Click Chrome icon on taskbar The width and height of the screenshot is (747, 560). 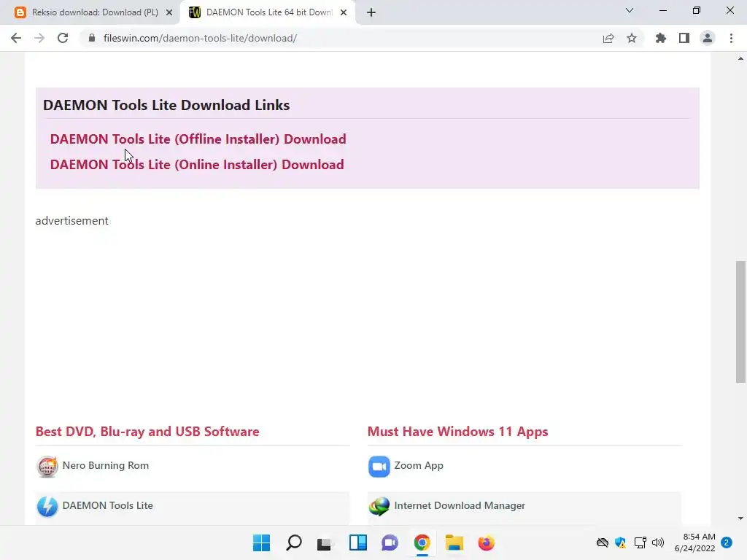click(422, 542)
